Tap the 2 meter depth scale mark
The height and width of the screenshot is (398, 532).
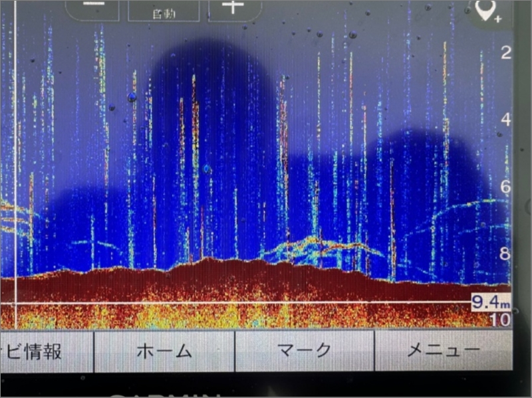505,53
